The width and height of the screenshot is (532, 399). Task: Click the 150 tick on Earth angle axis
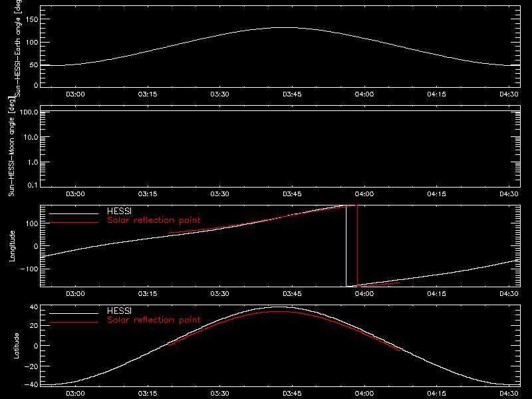32,19
